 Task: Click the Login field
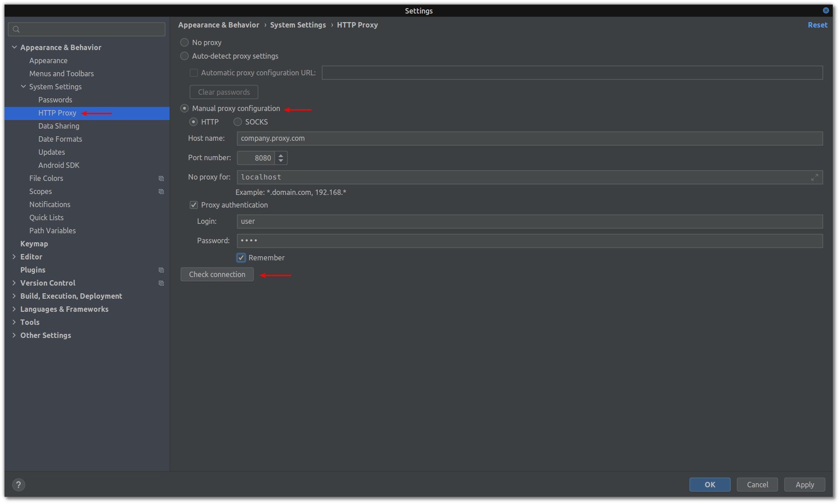pyautogui.click(x=530, y=222)
